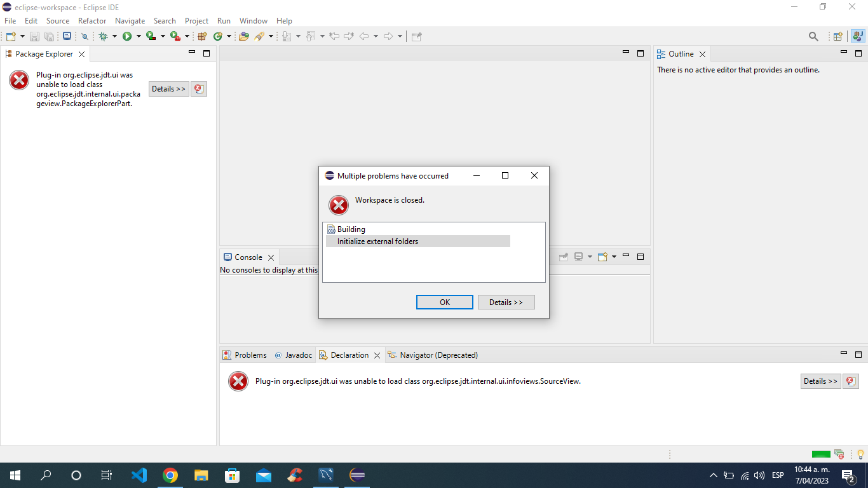Click the New Java Class icon
Screen dimensions: 868x488
point(218,36)
